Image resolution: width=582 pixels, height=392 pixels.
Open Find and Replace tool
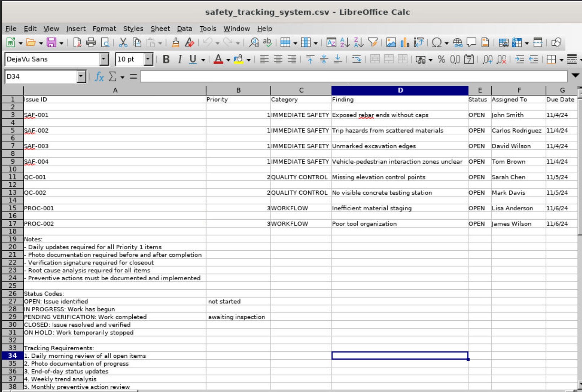(x=254, y=43)
